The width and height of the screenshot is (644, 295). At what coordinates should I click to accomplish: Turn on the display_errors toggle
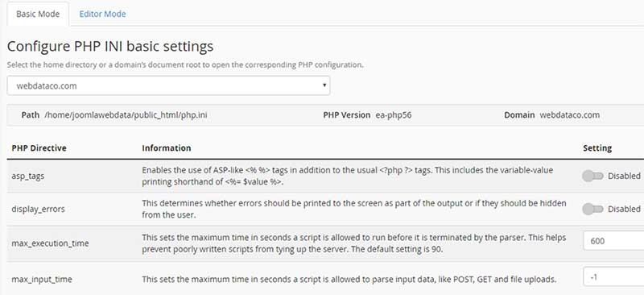[x=592, y=209]
